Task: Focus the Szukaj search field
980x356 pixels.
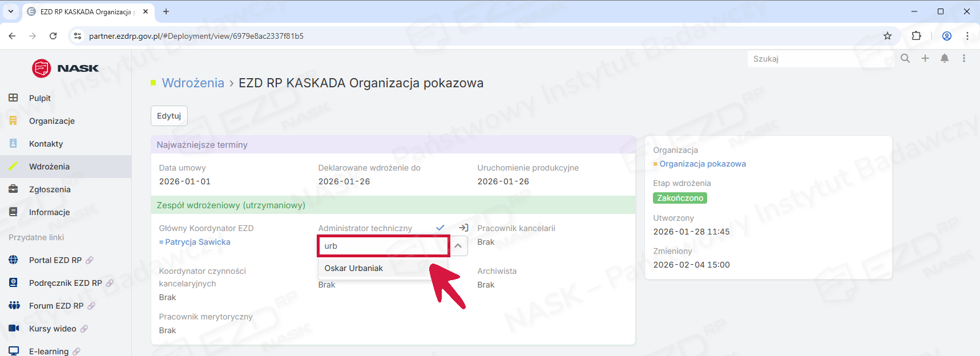Action: click(x=819, y=59)
